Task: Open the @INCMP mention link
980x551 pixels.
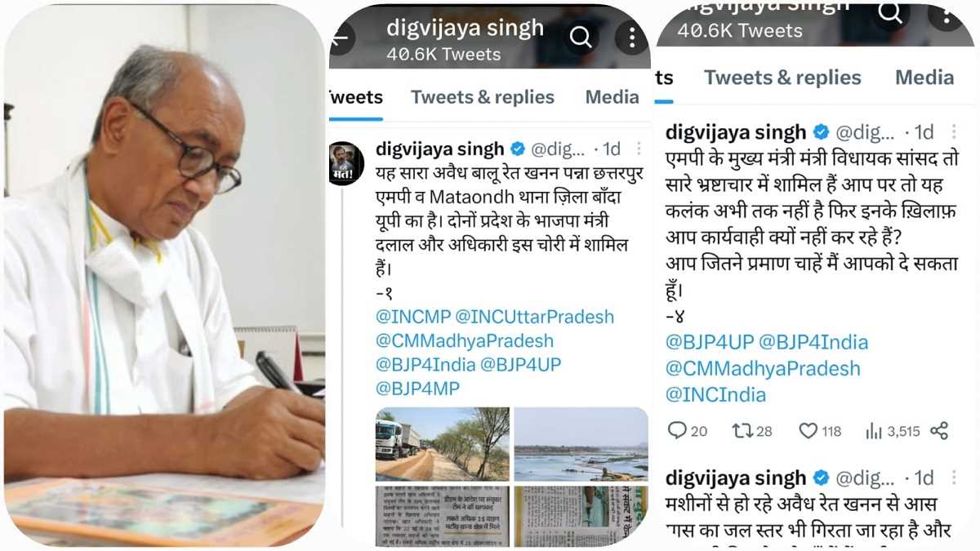Action: point(412,317)
